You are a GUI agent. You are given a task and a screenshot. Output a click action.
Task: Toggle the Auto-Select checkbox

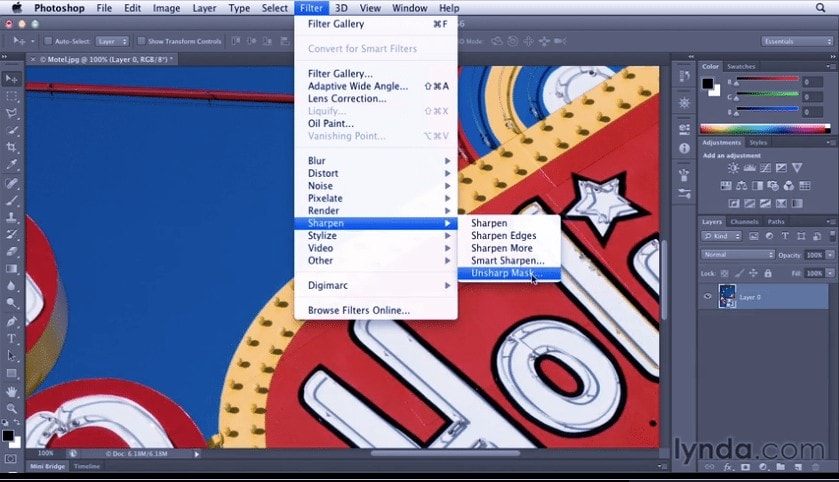tap(48, 41)
